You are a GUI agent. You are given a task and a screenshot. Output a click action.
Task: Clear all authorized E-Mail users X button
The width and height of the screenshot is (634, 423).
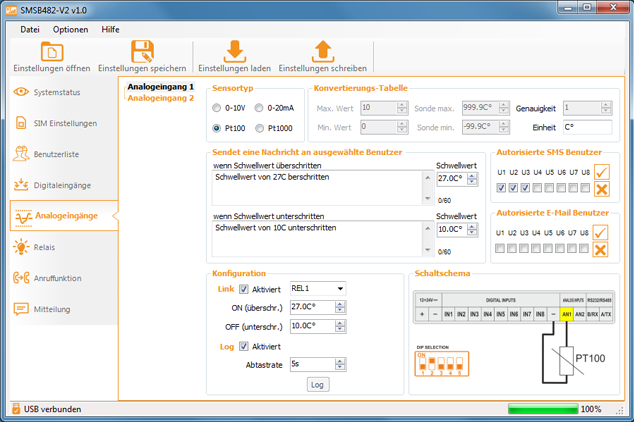(x=600, y=249)
